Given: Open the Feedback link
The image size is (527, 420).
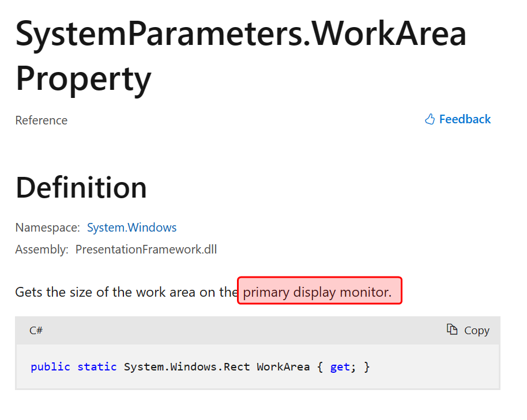Looking at the screenshot, I should (465, 119).
